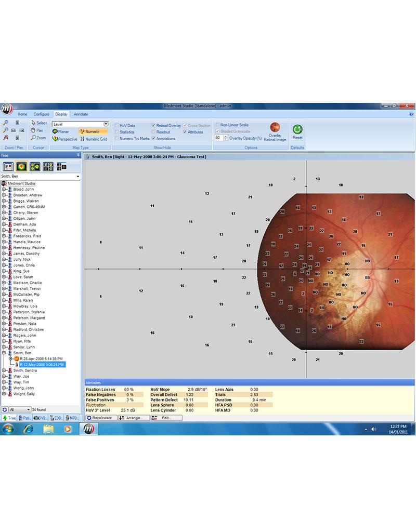Select the four-map comparison view icon
416x532 pixels.
tap(35, 167)
